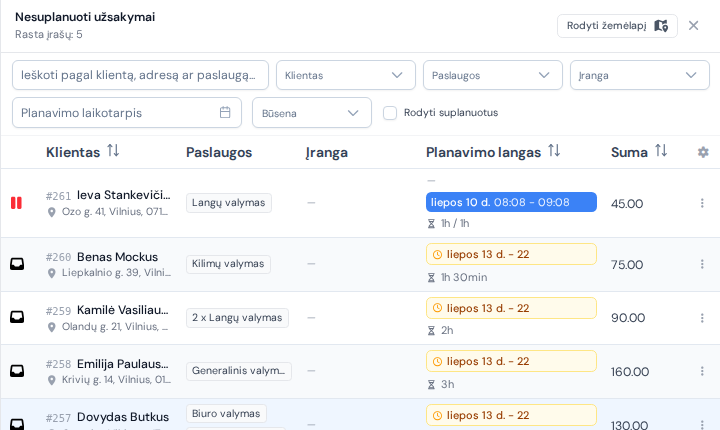Click the red pause icon for order #261
Viewport: 720px width, 430px height.
coord(16,203)
